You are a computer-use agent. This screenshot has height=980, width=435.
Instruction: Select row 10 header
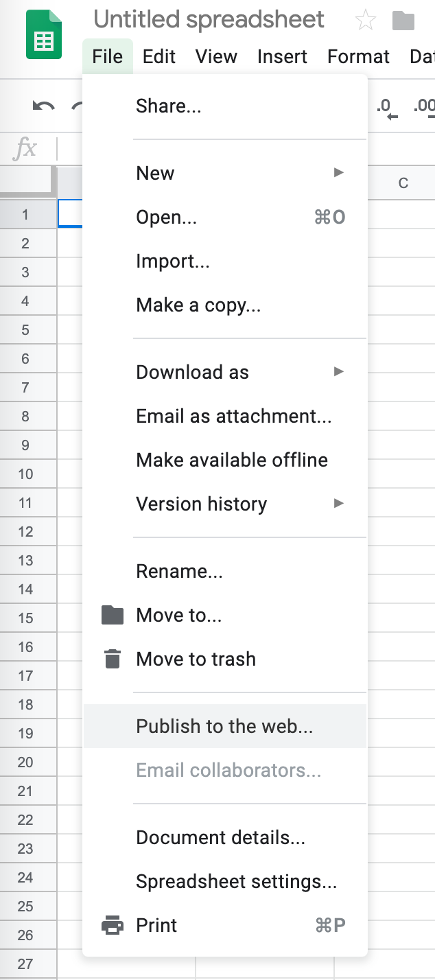(x=25, y=474)
